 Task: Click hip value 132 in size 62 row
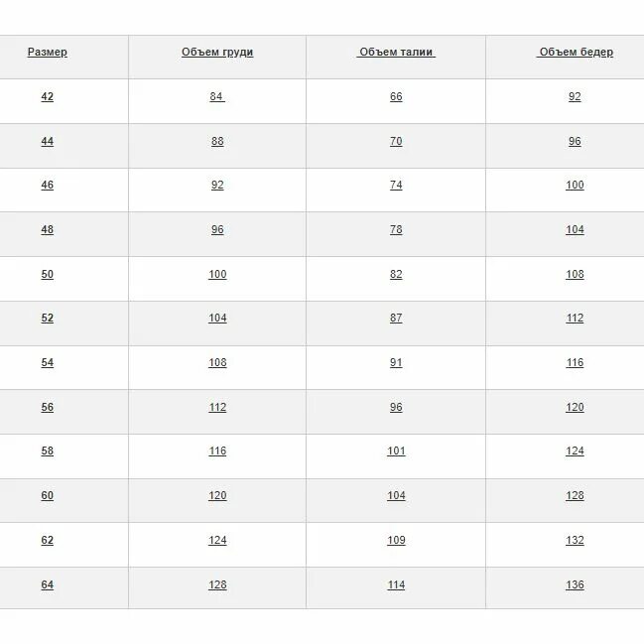[575, 540]
